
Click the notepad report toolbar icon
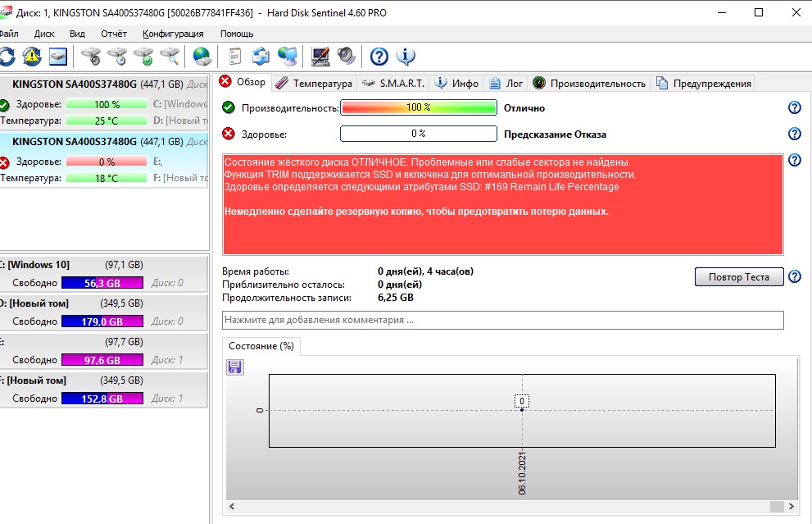click(235, 57)
